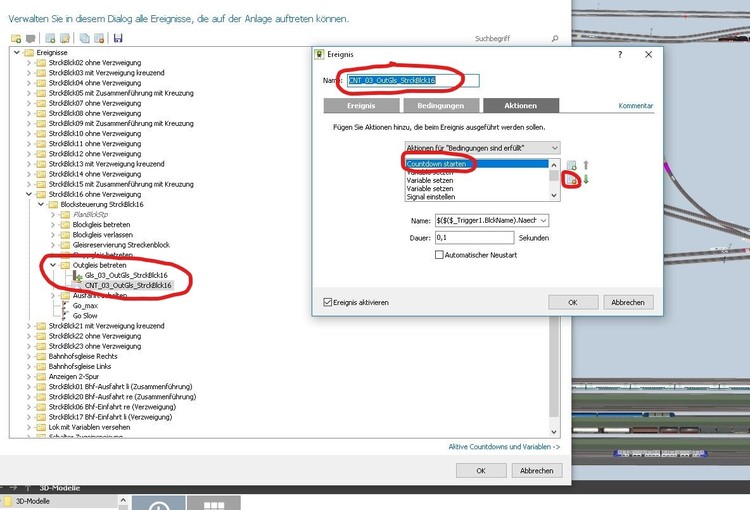This screenshot has width=750, height=510.
Task: Click down arrow of event tree scrollbar
Action: click(554, 432)
